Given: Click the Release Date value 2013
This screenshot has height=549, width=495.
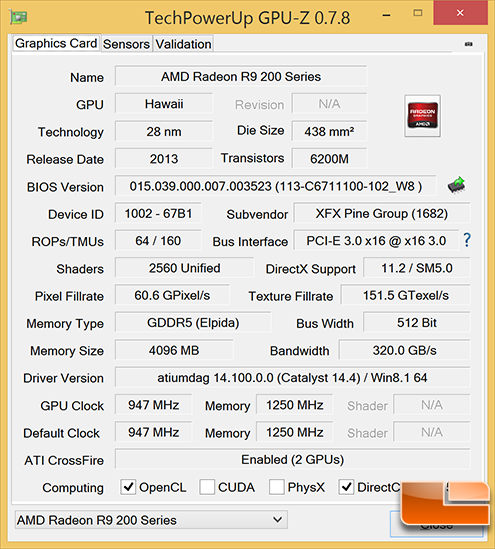Looking at the screenshot, I should (164, 159).
